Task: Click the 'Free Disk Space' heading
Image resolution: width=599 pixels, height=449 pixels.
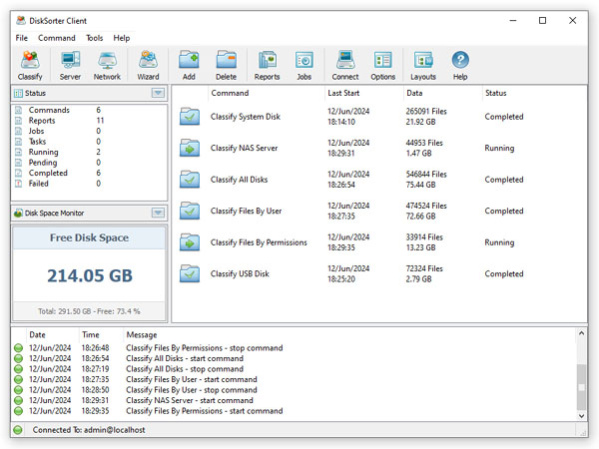Action: click(89, 237)
